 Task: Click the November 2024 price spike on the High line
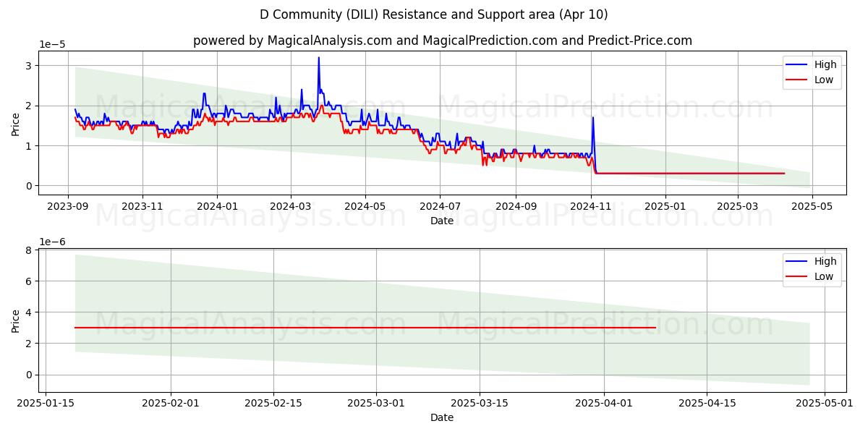pos(593,118)
